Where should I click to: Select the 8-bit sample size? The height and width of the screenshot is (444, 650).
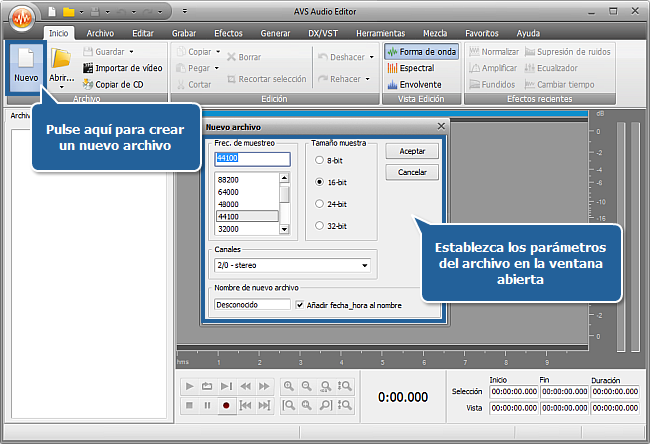click(319, 160)
